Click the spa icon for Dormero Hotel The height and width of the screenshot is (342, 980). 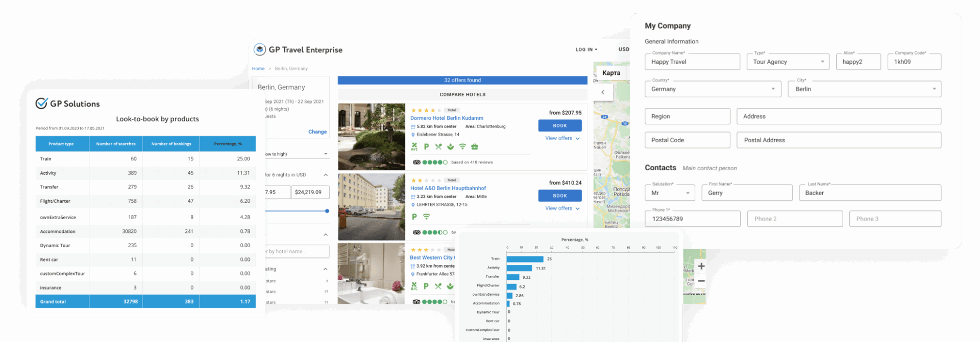(450, 147)
